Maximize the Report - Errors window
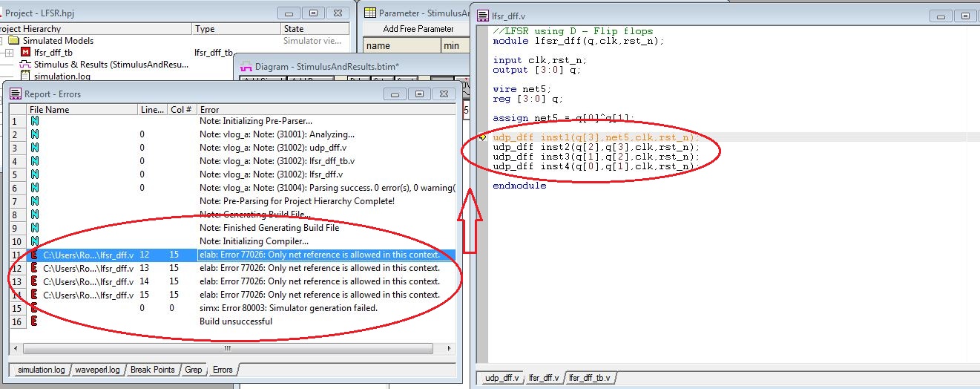980x389 pixels. pyautogui.click(x=419, y=94)
